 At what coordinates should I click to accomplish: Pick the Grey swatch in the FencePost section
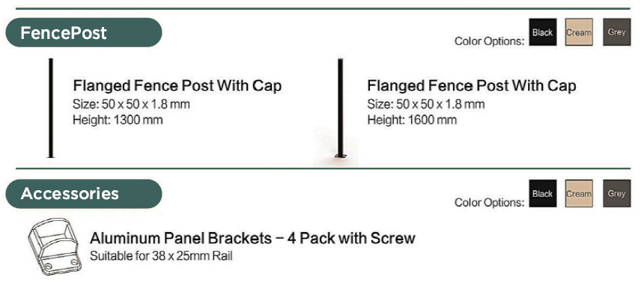point(616,32)
